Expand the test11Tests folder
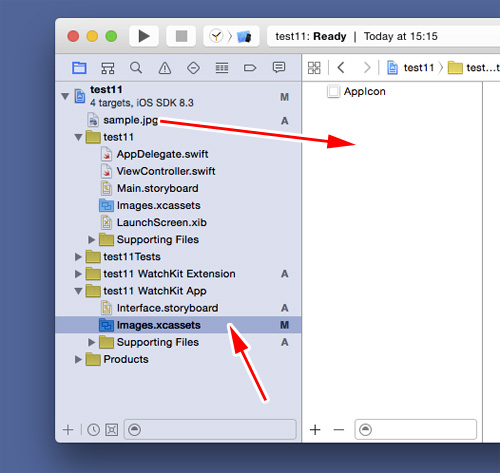The height and width of the screenshot is (473, 500). coord(78,257)
